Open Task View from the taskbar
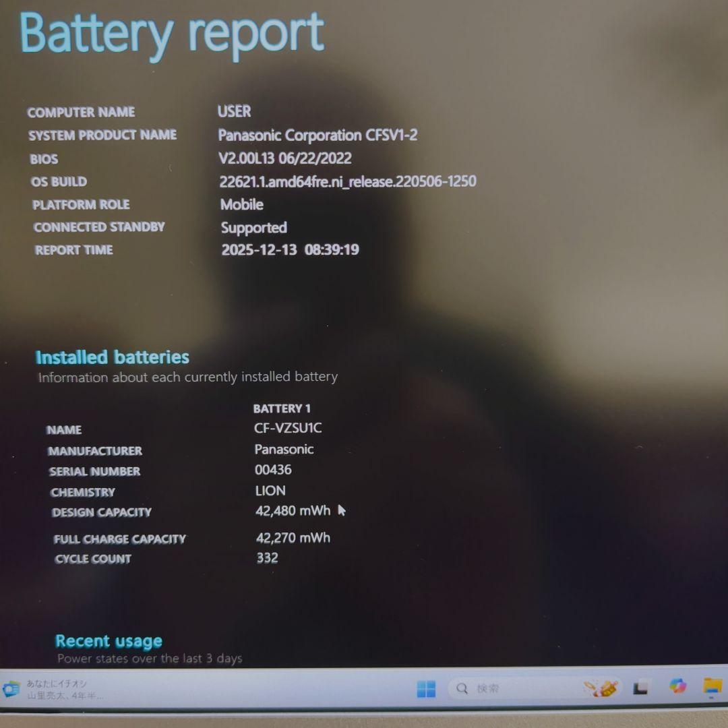Image resolution: width=728 pixels, height=728 pixels. [x=640, y=688]
